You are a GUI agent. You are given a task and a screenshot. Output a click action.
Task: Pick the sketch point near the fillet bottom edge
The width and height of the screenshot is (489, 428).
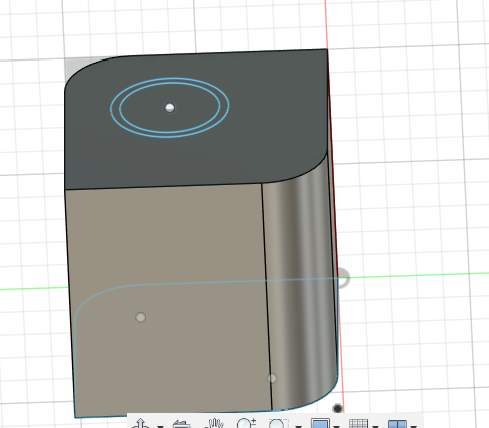pos(272,378)
